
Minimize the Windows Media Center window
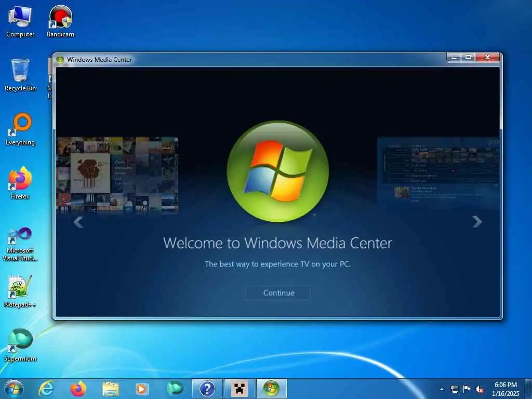(454, 58)
